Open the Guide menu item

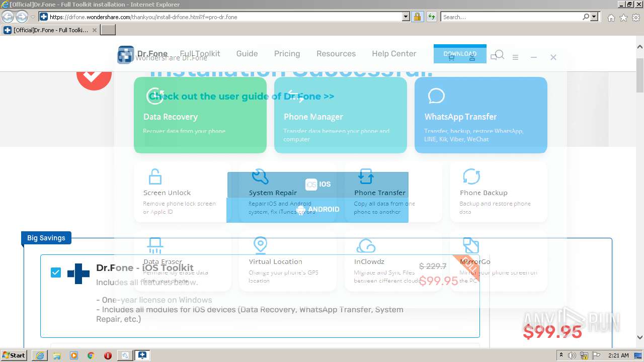click(x=247, y=54)
